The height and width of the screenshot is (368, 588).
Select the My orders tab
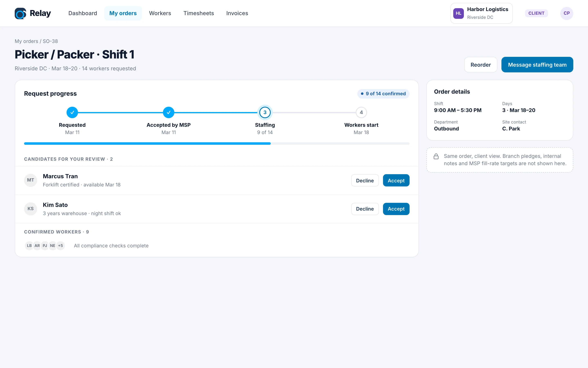point(123,13)
